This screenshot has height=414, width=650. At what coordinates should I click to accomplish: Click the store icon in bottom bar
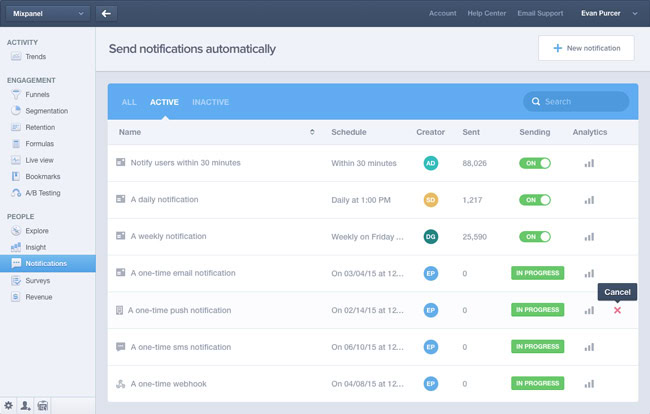pos(42,405)
